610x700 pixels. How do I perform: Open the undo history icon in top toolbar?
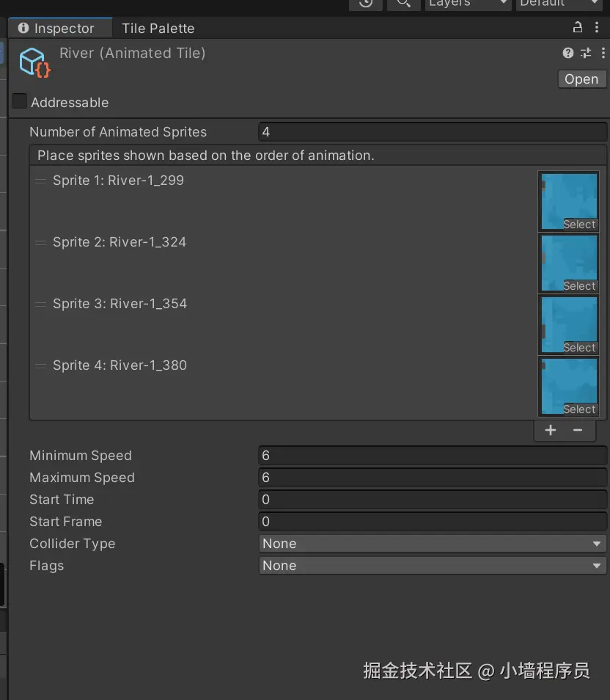pos(366,4)
